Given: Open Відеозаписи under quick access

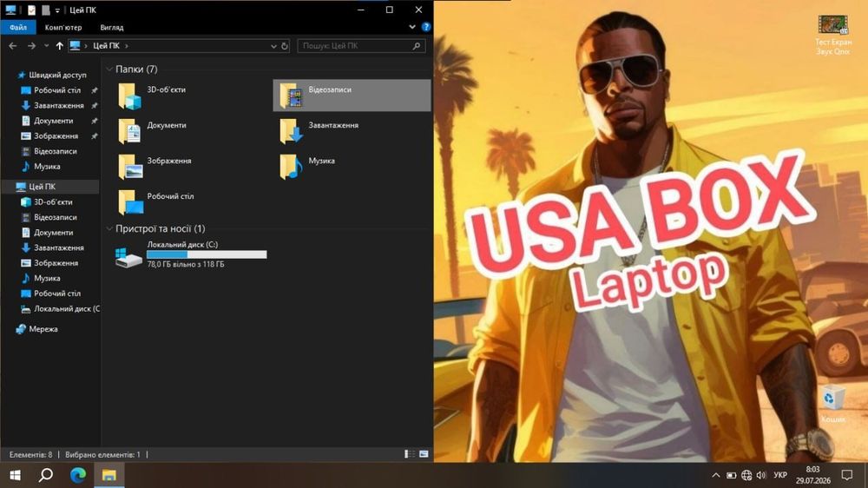Looking at the screenshot, I should tap(56, 151).
